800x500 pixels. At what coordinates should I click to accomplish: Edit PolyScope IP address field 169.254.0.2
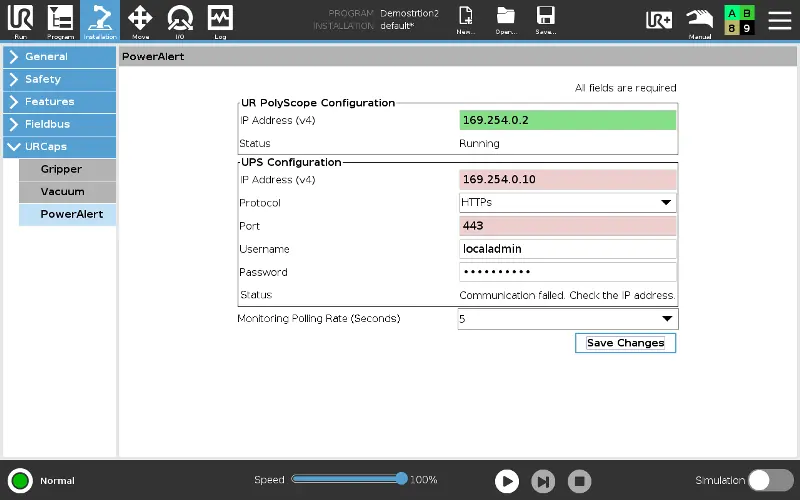point(568,120)
